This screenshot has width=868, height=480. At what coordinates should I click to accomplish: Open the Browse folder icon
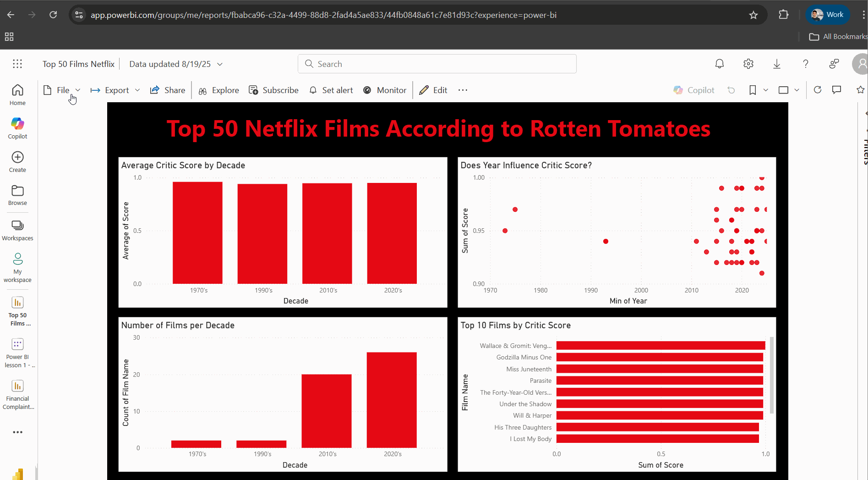click(17, 191)
